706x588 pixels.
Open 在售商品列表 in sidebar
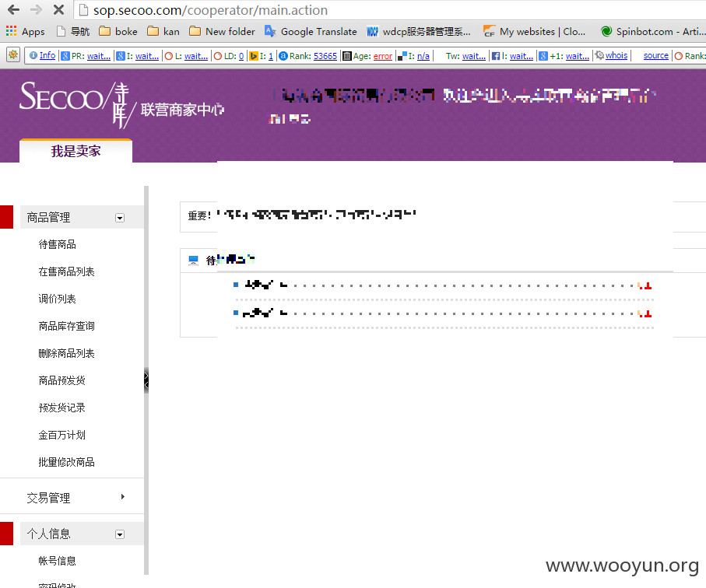point(67,271)
